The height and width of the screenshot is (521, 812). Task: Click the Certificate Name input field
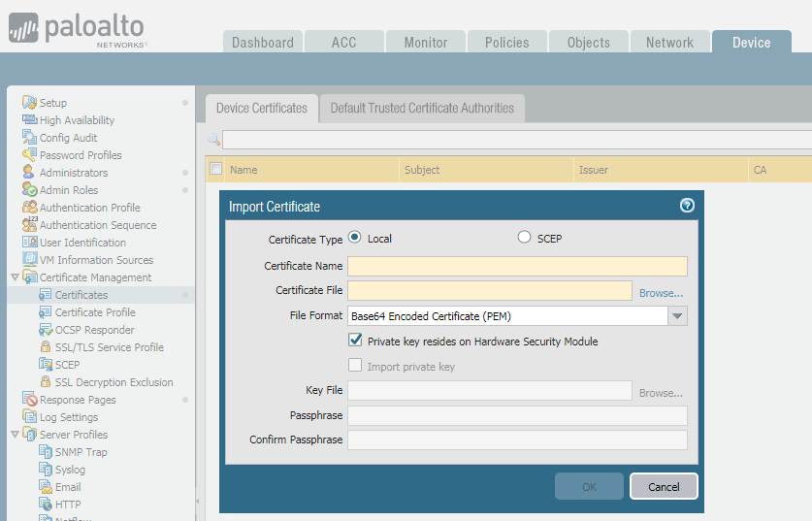tap(517, 267)
